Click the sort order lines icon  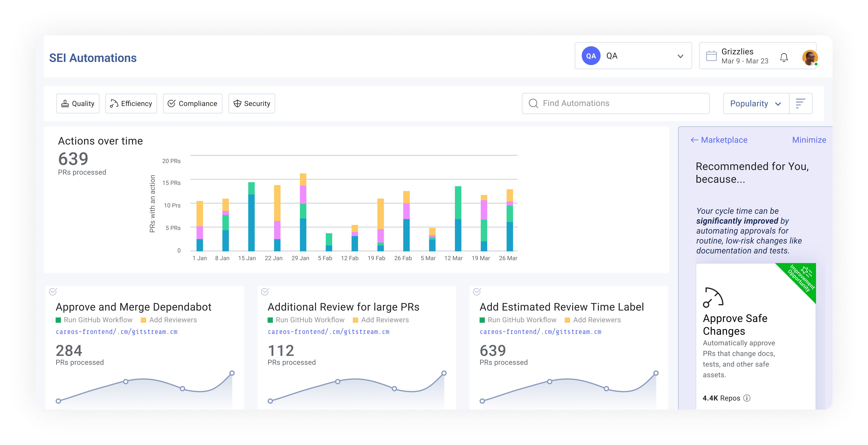tap(800, 103)
